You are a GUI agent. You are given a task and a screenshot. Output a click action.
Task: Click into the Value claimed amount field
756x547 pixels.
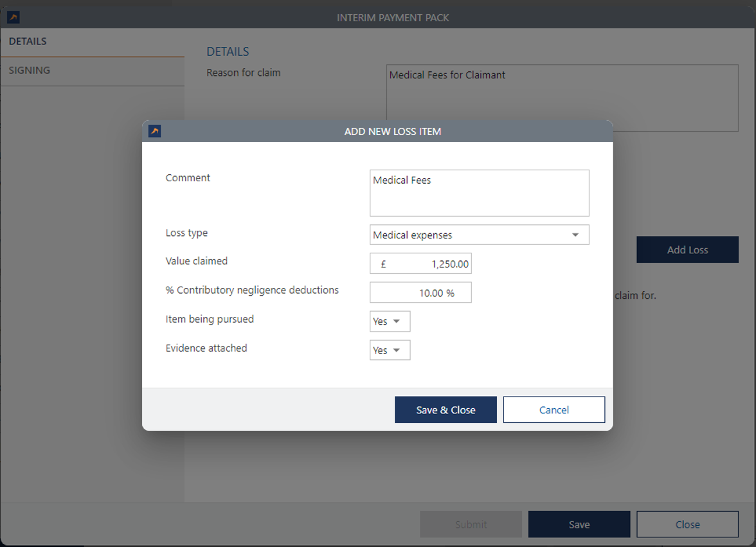[x=420, y=264]
